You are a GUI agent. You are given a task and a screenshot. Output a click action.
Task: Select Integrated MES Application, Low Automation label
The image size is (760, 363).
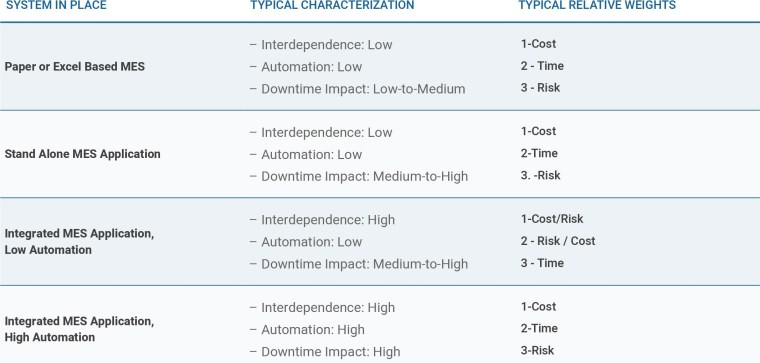(x=79, y=241)
